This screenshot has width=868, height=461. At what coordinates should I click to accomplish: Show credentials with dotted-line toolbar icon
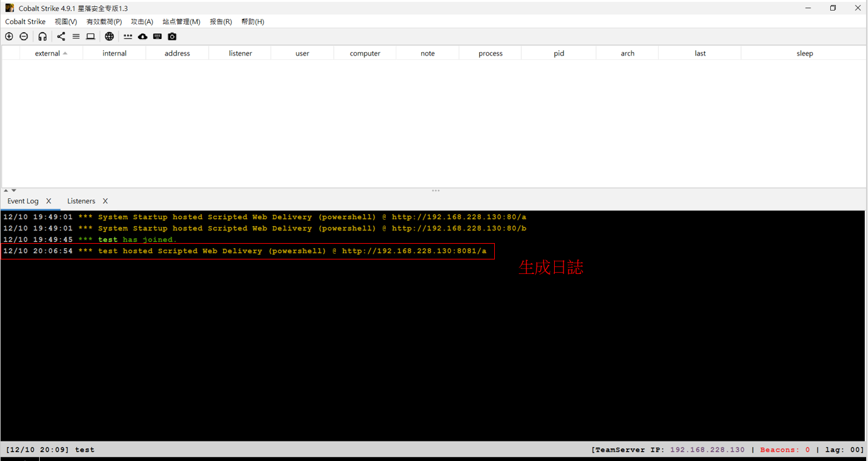coord(128,37)
